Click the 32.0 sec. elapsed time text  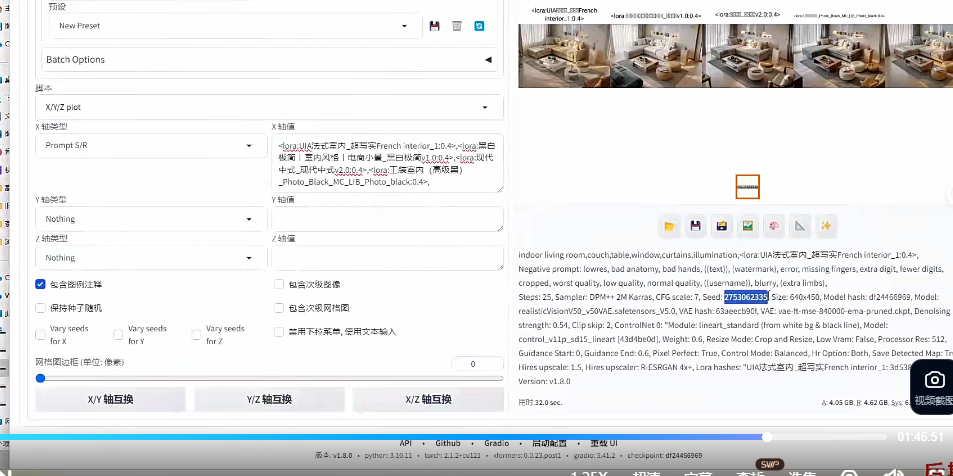[540, 402]
